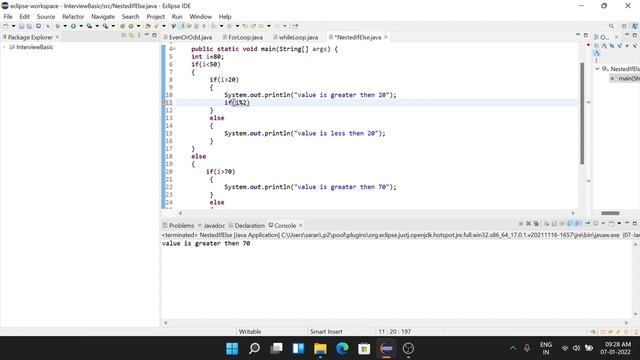Click Remove All Terminated Launches console icon

point(536,224)
